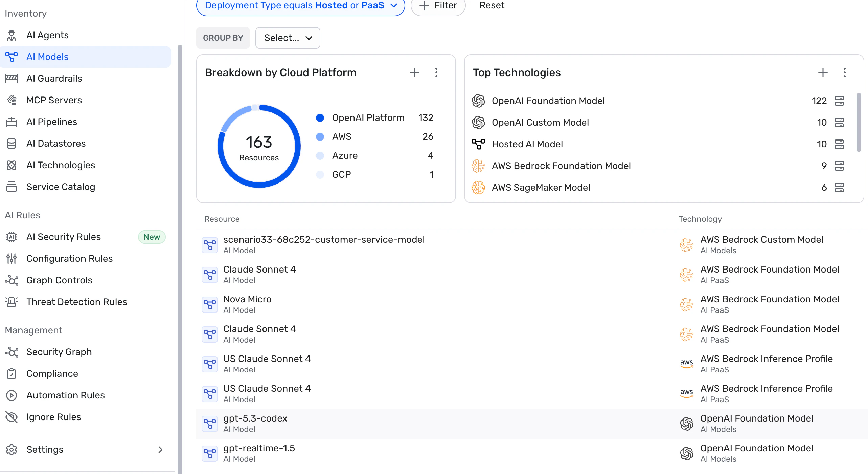Click the Threat Detection Rules siren icon
This screenshot has width=868, height=474.
[12, 302]
